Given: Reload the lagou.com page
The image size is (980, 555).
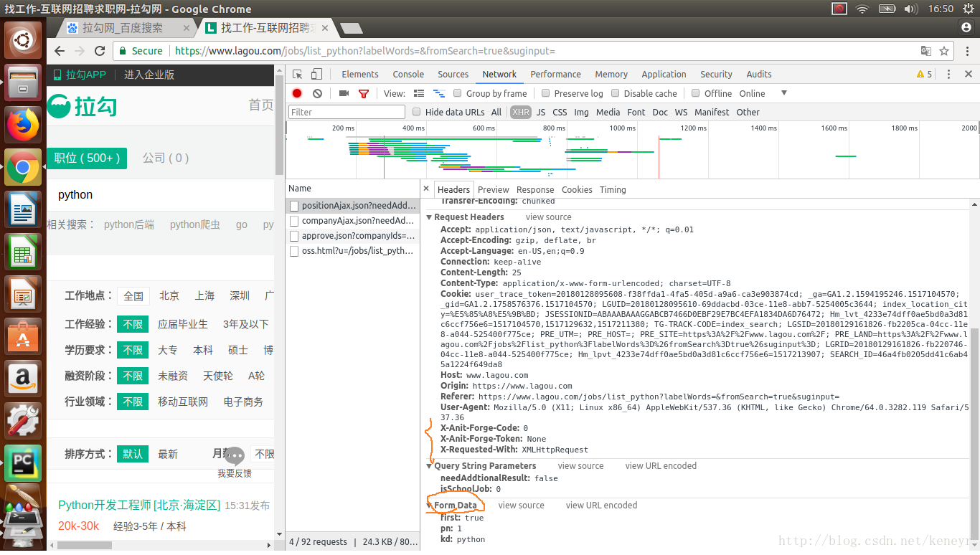Looking at the screenshot, I should [x=100, y=51].
